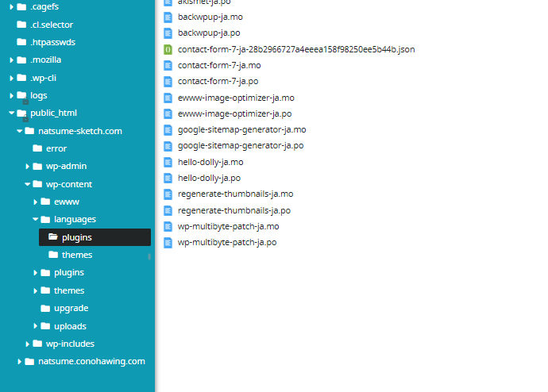
Task: Select the file name regenerate-thumbnails-ja.po
Action: [234, 210]
